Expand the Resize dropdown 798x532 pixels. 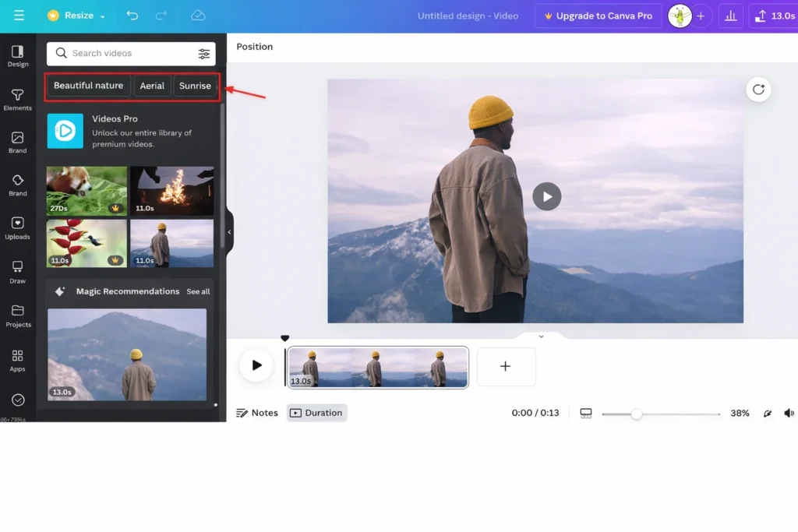[72, 16]
